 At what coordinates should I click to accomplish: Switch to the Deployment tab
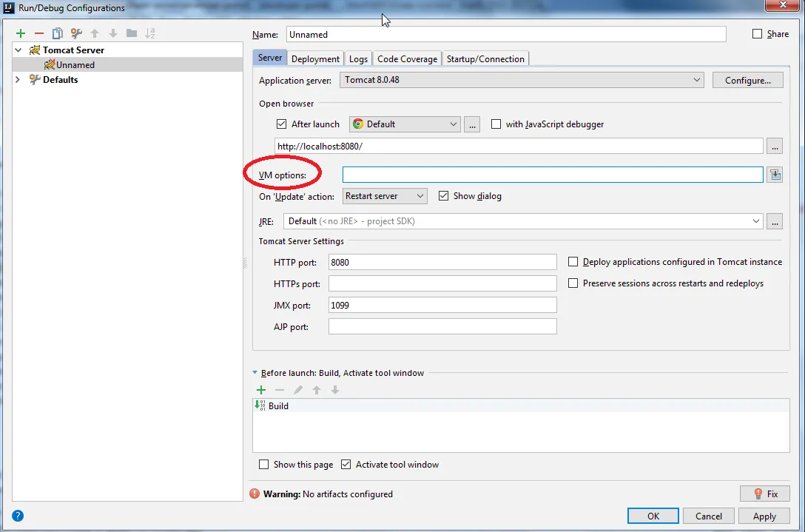click(315, 58)
